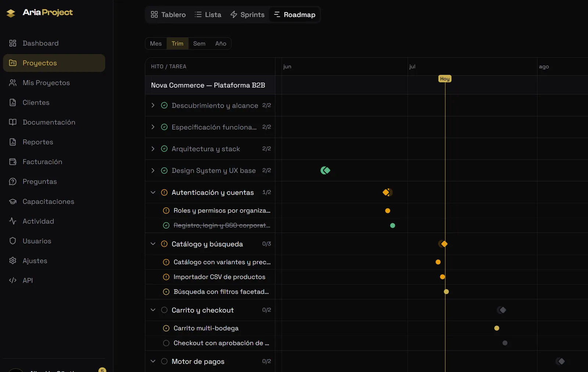Viewport: 588px width, 372px height.
Task: Toggle the check status of Especificación funcional milestone
Action: (164, 127)
